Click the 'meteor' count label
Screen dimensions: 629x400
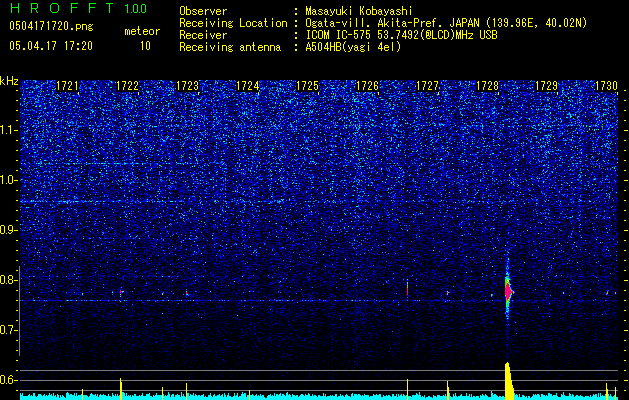tap(142, 31)
